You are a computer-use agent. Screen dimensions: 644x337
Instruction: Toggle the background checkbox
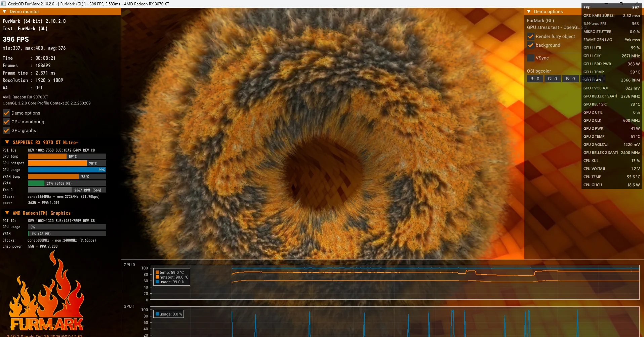tap(531, 45)
